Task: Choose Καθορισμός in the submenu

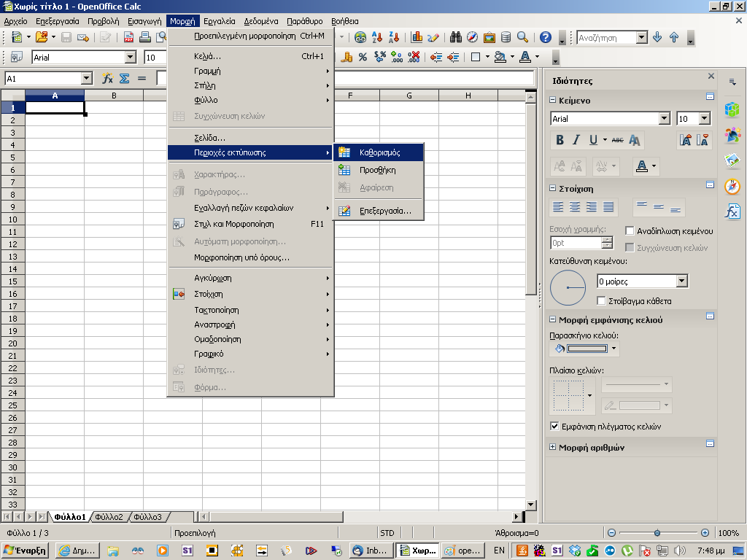Action: (x=379, y=152)
